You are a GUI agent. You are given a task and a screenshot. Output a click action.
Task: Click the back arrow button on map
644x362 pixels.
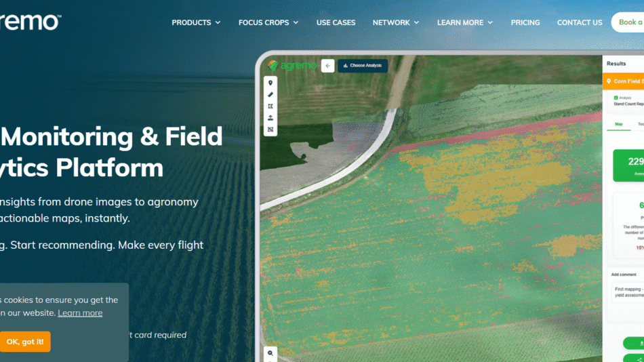pos(328,66)
